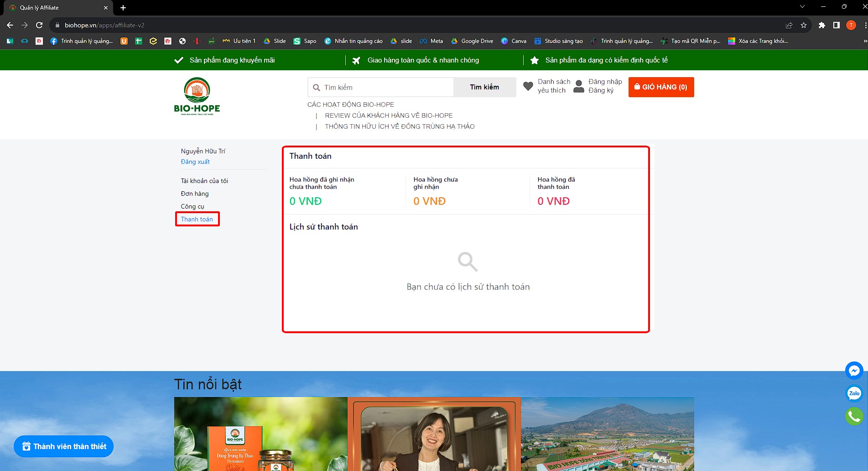Open Zalo chat button
Screen dimensions: 868x471
[x=854, y=393]
